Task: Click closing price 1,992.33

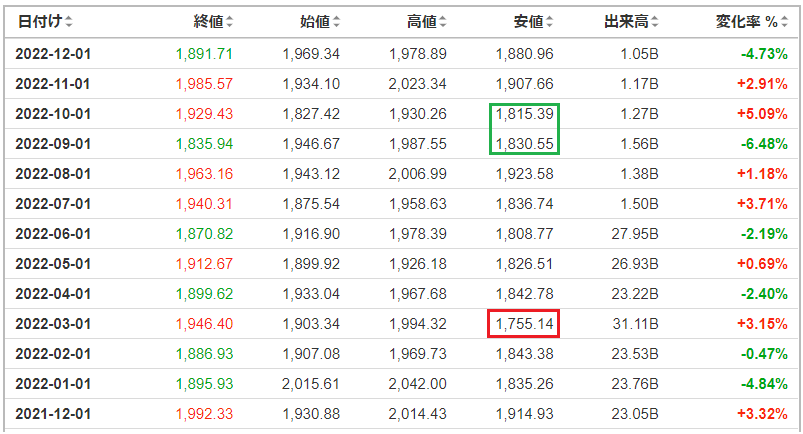Action: (204, 414)
